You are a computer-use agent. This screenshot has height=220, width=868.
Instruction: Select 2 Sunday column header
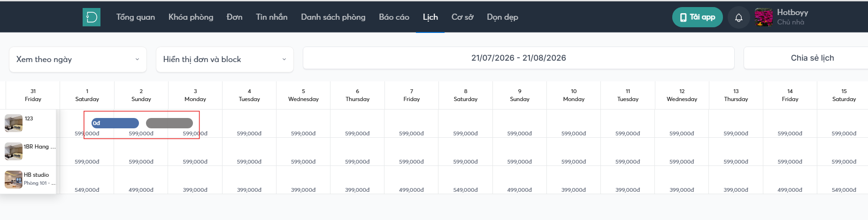click(141, 95)
